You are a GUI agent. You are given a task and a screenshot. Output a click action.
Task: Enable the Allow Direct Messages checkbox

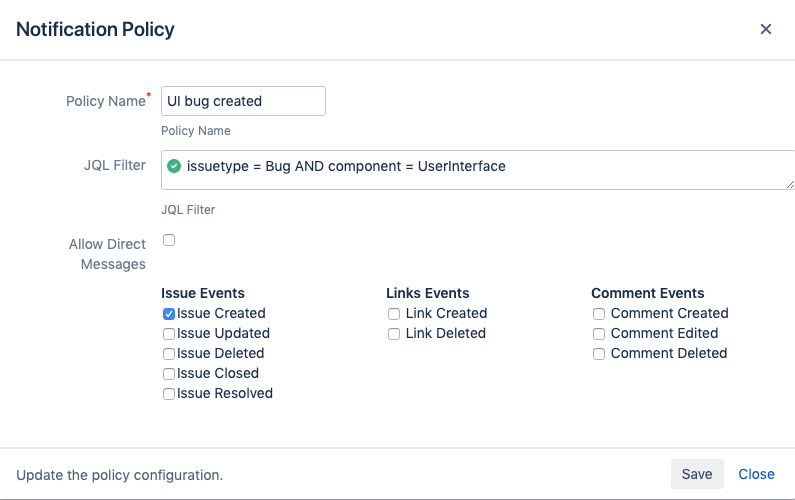(169, 240)
